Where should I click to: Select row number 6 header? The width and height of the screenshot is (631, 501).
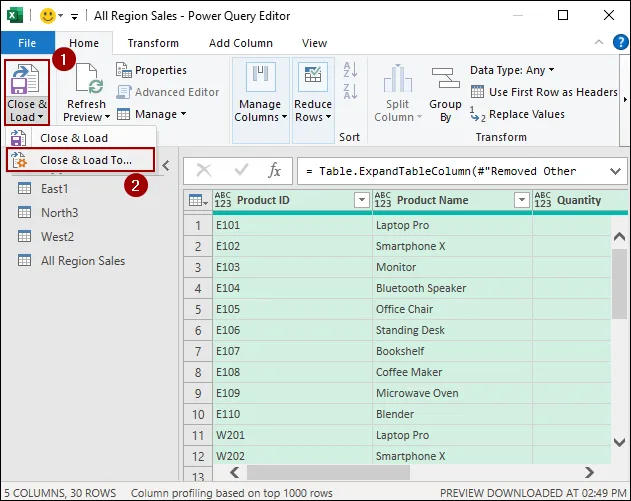(198, 330)
